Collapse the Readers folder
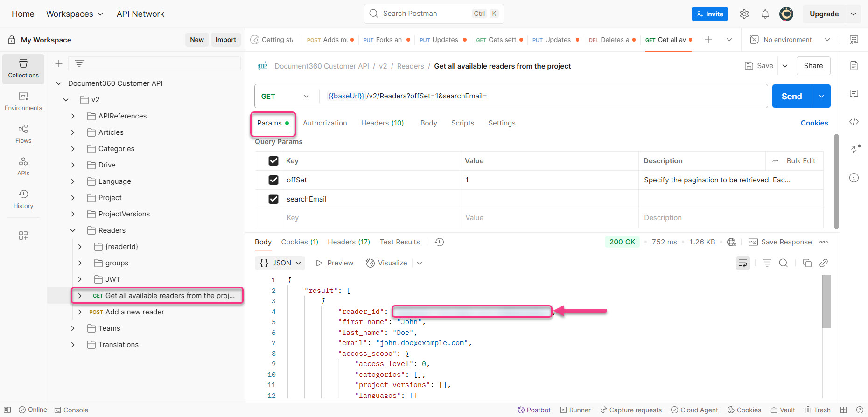Viewport: 868px width, 417px height. click(x=73, y=230)
